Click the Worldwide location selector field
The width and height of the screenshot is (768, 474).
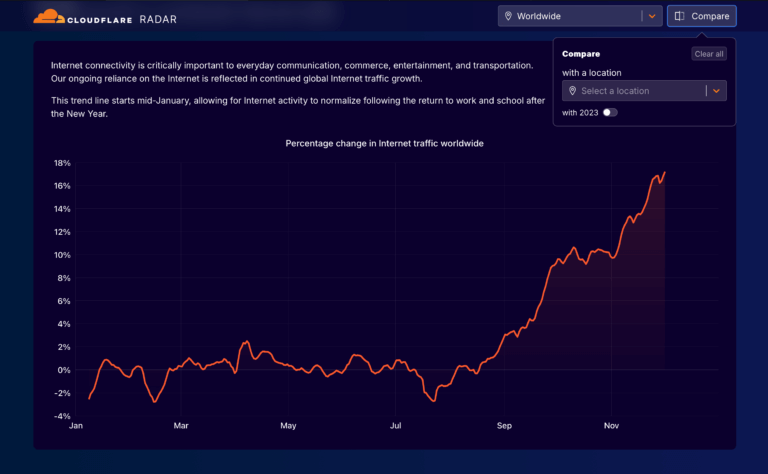[580, 16]
